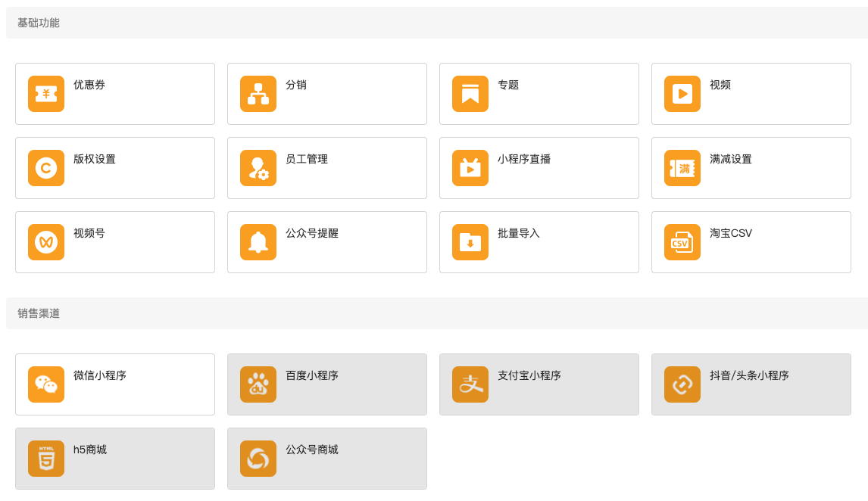
Task: Select the 公众号商城 card label
Action: (312, 450)
